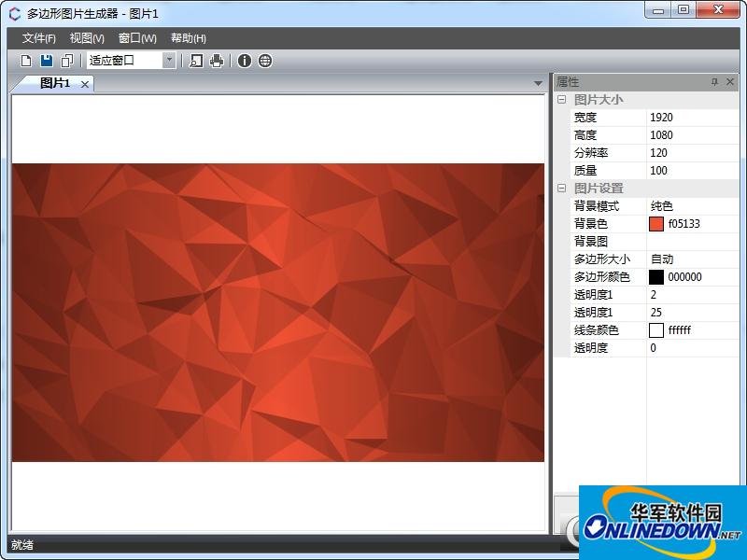Click the 背景色 red color swatch
Viewport: 747px width, 560px height.
(656, 224)
